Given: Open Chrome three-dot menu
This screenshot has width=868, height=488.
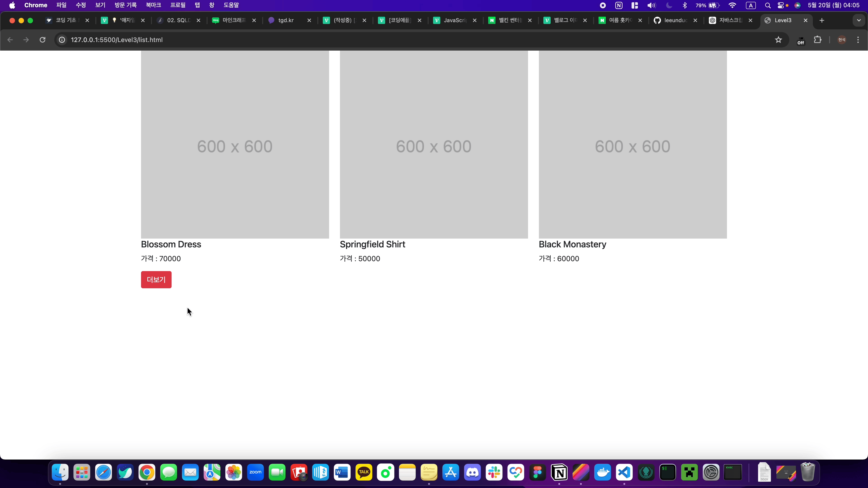Looking at the screenshot, I should [x=858, y=40].
